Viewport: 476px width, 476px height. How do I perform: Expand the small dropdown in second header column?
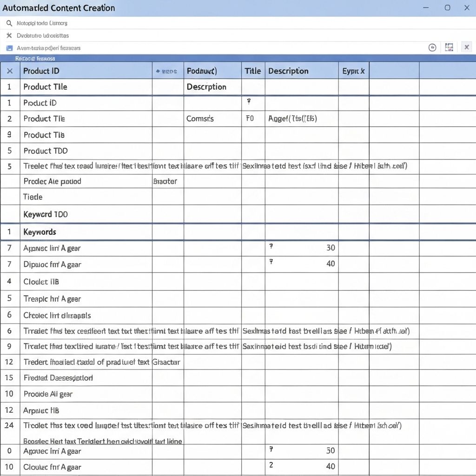[x=167, y=72]
